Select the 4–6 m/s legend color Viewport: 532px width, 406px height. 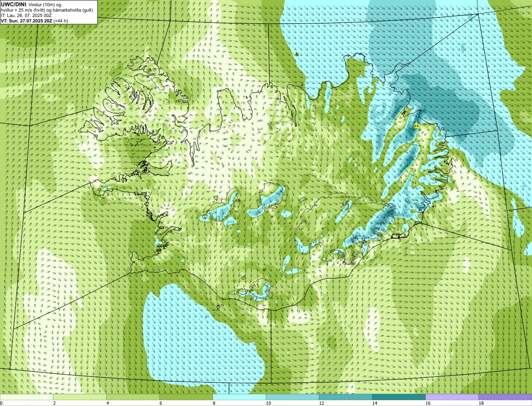pos(133,397)
